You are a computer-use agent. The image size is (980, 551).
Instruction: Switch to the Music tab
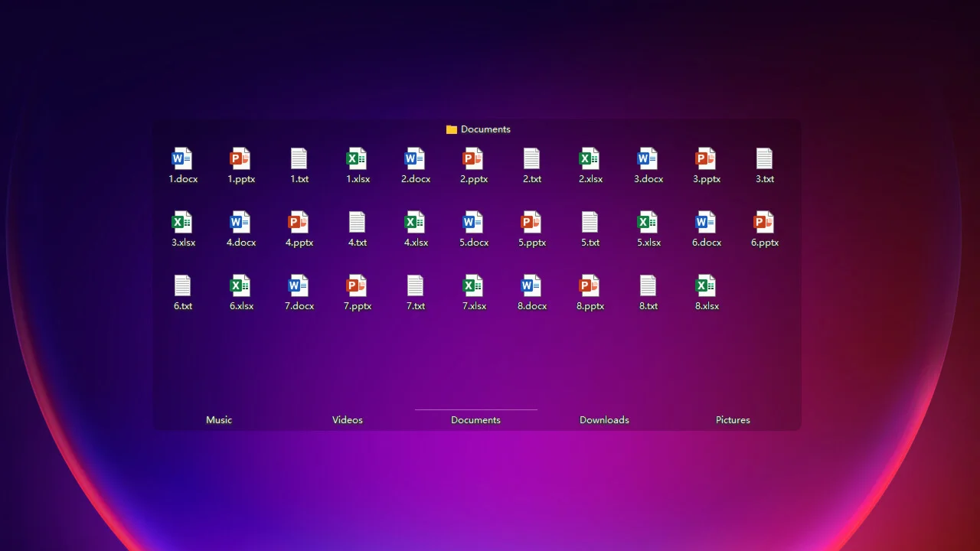[x=219, y=419]
